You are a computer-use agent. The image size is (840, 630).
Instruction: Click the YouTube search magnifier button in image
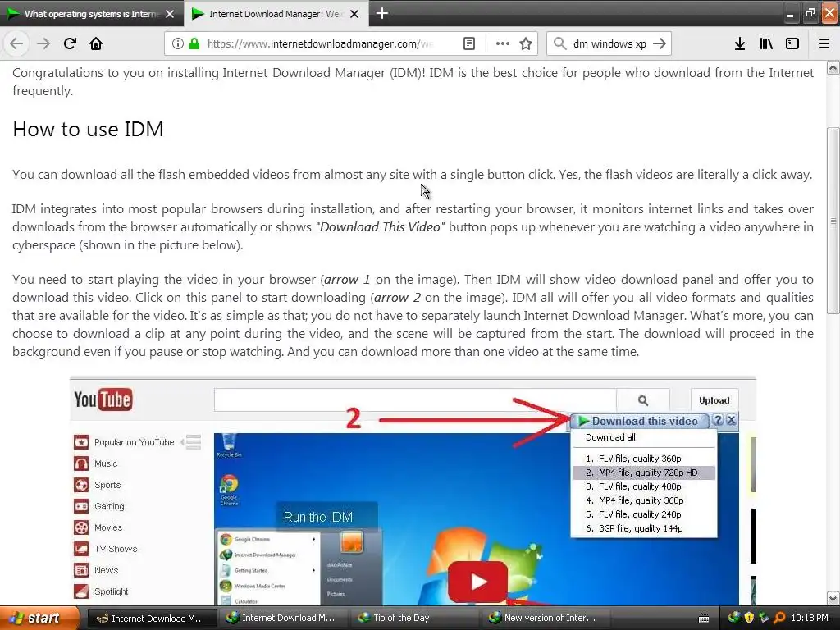click(643, 400)
